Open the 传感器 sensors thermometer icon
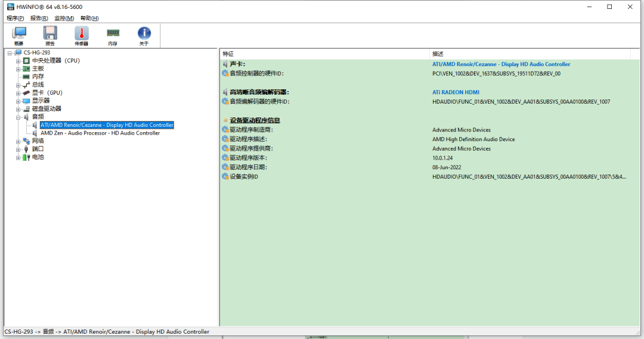Image resolution: width=644 pixels, height=339 pixels. pyautogui.click(x=81, y=36)
